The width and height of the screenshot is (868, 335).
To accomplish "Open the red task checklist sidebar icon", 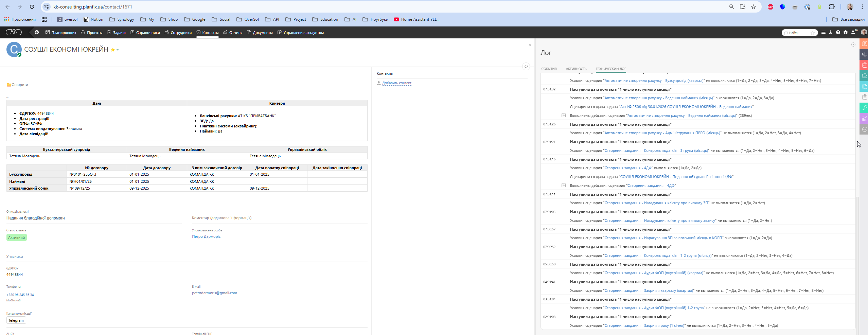I will [864, 65].
